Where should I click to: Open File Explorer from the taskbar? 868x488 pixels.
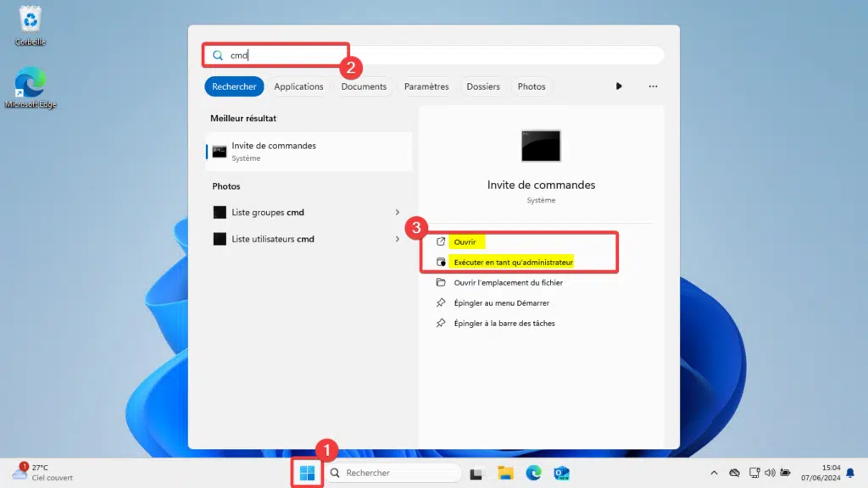(x=505, y=473)
